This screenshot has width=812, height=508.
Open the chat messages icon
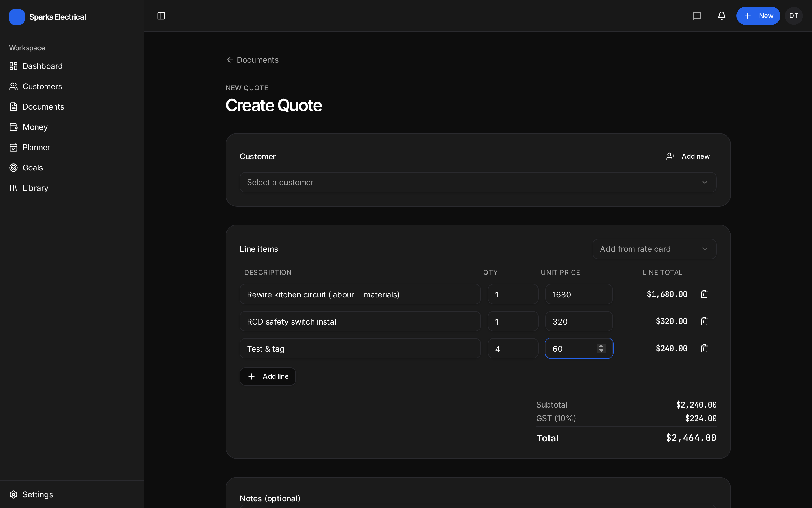pyautogui.click(x=697, y=16)
